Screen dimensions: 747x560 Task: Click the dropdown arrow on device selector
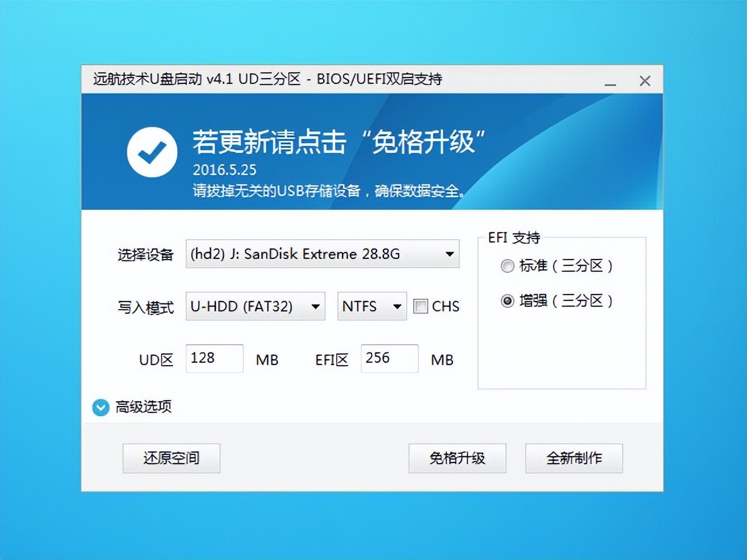pos(448,254)
